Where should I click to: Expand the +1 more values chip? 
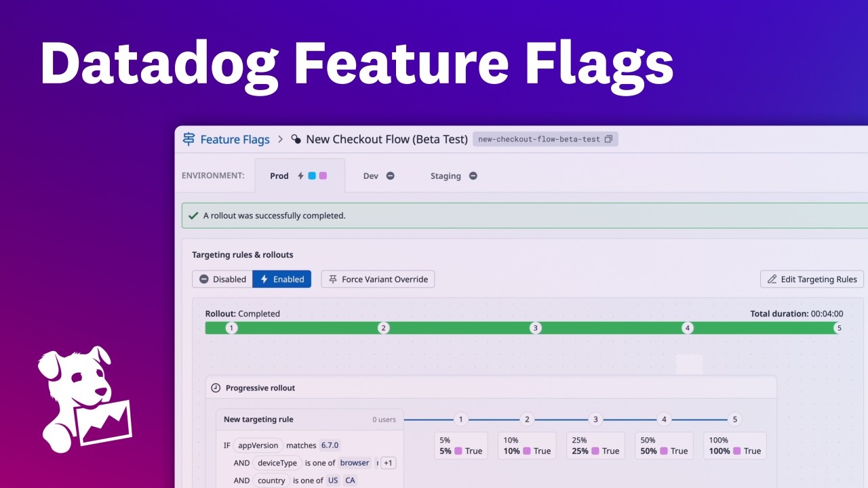[x=388, y=463]
